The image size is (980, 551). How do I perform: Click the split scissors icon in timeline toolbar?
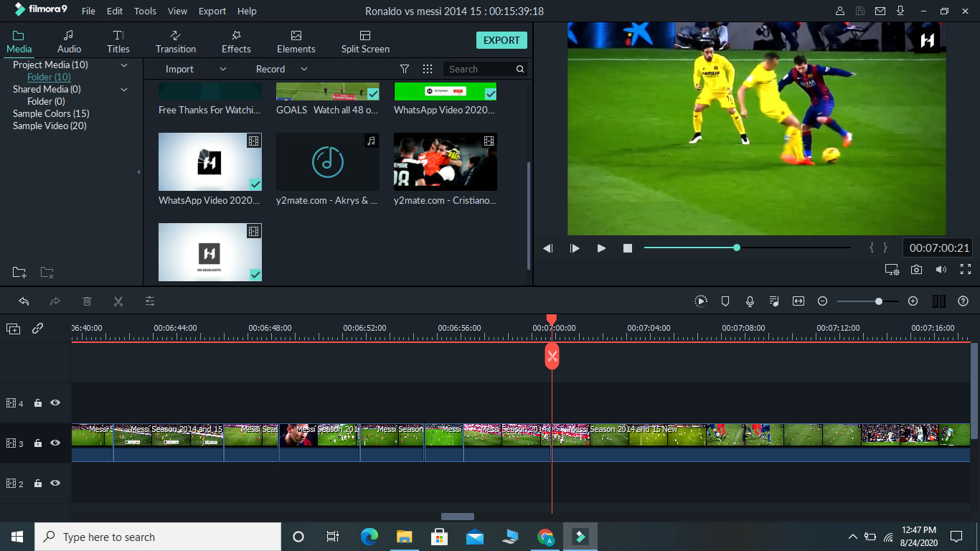118,301
